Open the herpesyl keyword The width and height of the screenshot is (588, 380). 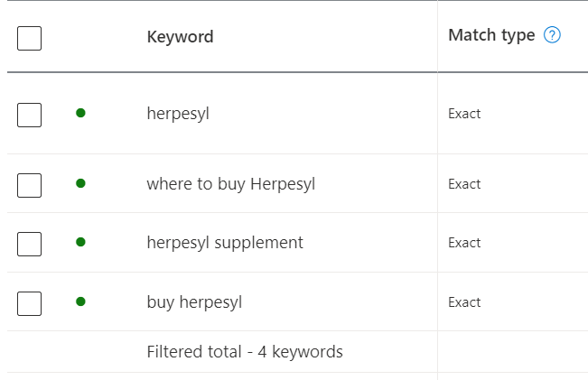pyautogui.click(x=178, y=114)
